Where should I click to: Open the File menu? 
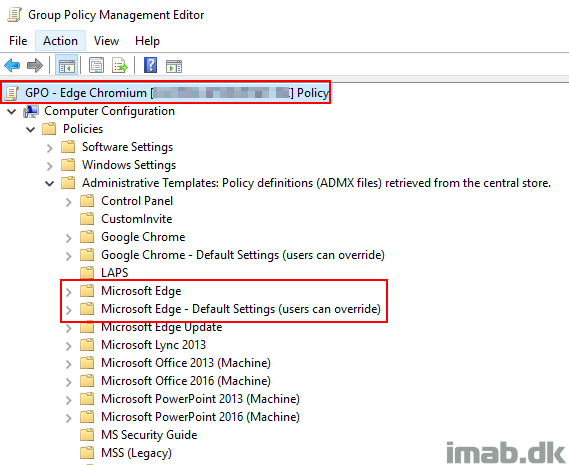(18, 41)
